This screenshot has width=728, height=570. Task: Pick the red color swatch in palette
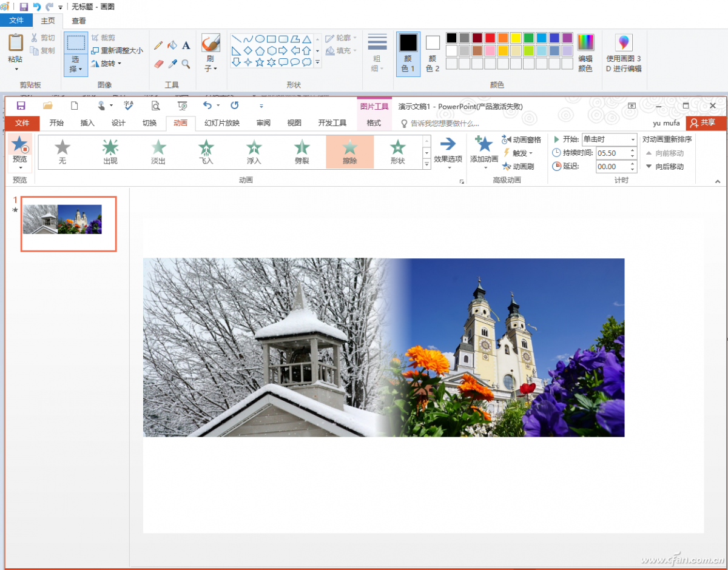pos(490,38)
